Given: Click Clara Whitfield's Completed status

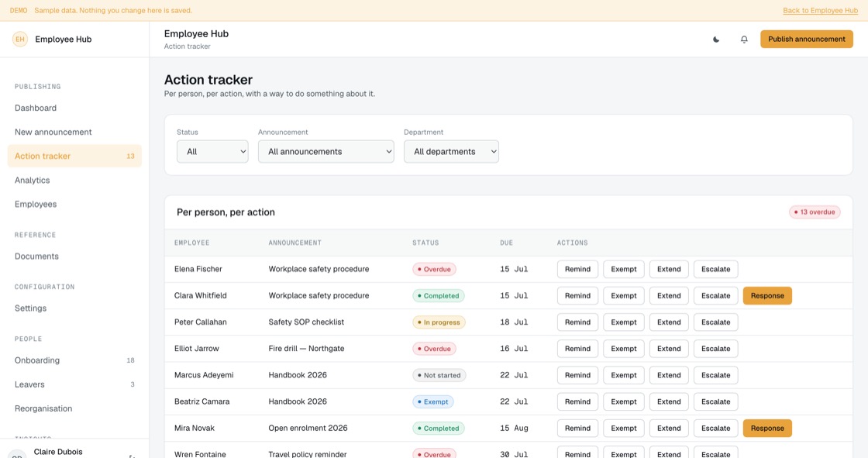Looking at the screenshot, I should [439, 296].
